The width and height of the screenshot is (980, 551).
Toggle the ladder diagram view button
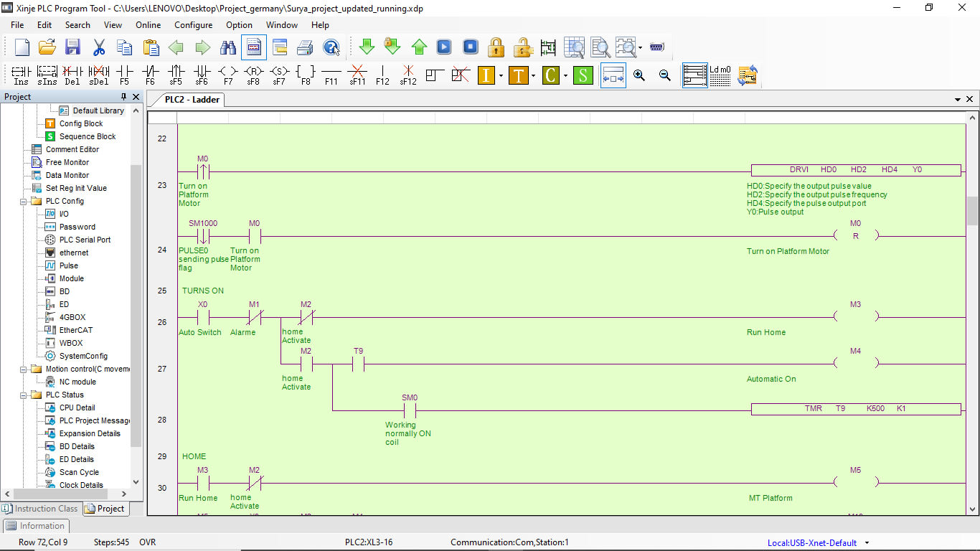click(694, 75)
